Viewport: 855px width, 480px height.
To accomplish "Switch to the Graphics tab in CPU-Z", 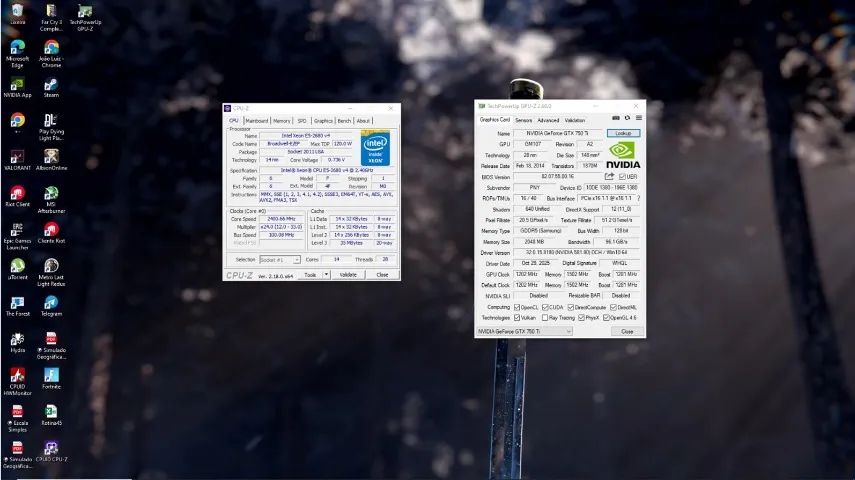I will point(323,121).
